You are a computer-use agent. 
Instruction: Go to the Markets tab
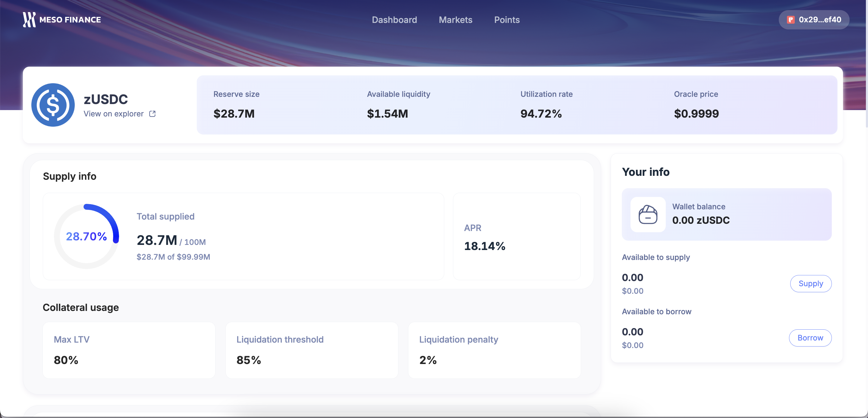click(x=455, y=20)
